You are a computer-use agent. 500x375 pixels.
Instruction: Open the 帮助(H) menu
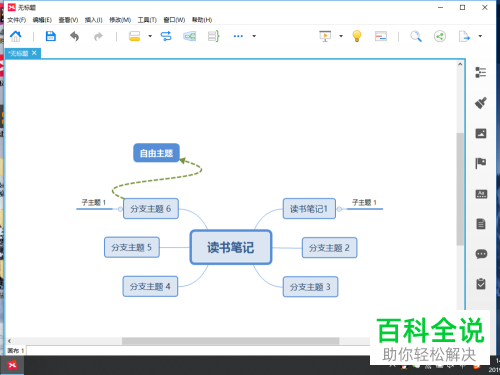[x=202, y=20]
